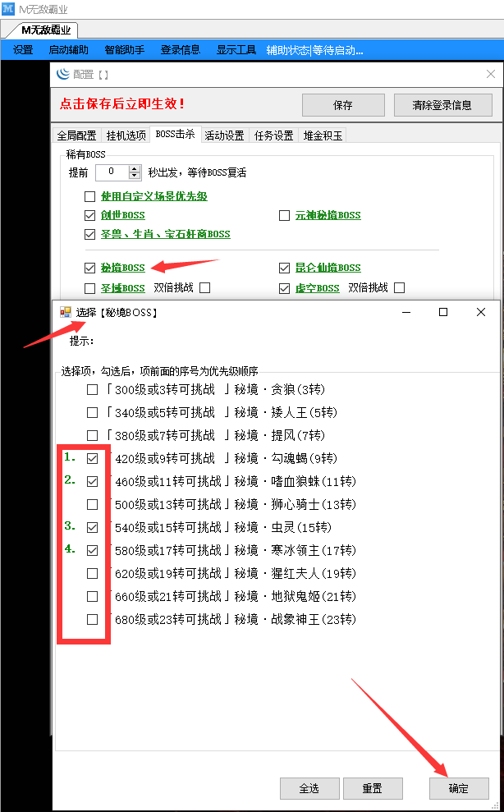Click the 配置 dialog logo icon
Screen dimensions: 504x812
[63, 74]
